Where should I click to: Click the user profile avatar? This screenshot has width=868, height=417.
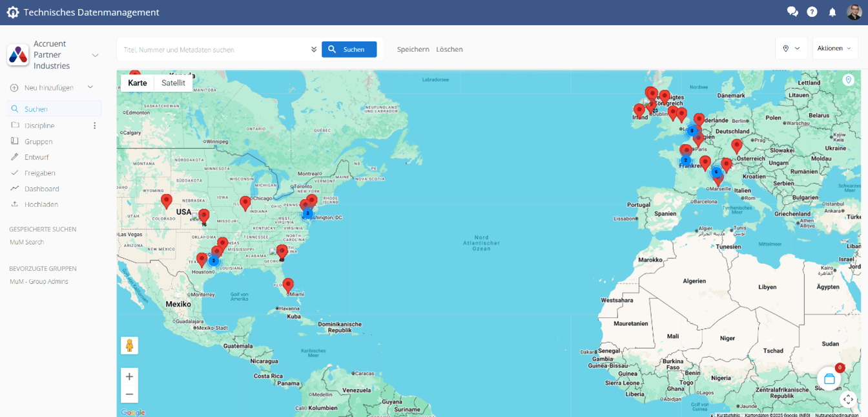[854, 12]
